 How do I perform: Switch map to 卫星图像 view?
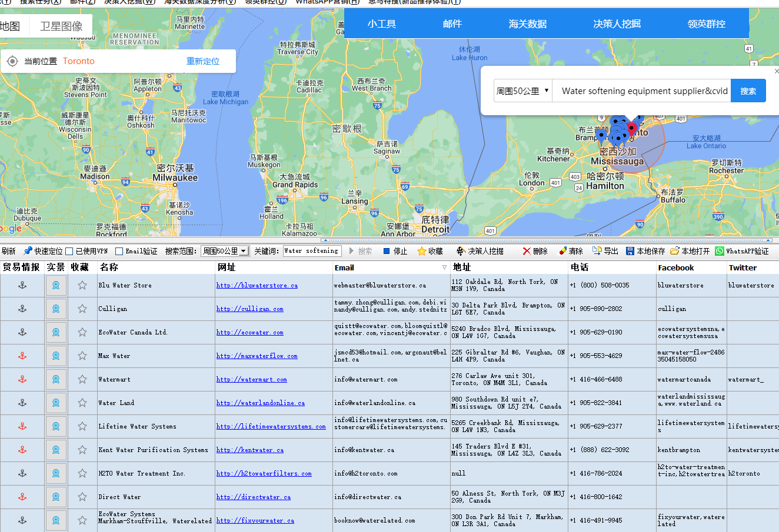click(61, 26)
